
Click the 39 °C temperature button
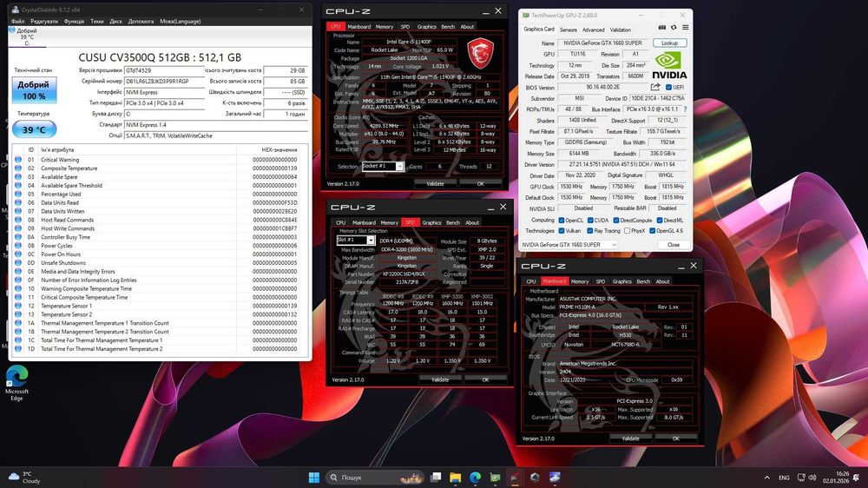coord(34,129)
